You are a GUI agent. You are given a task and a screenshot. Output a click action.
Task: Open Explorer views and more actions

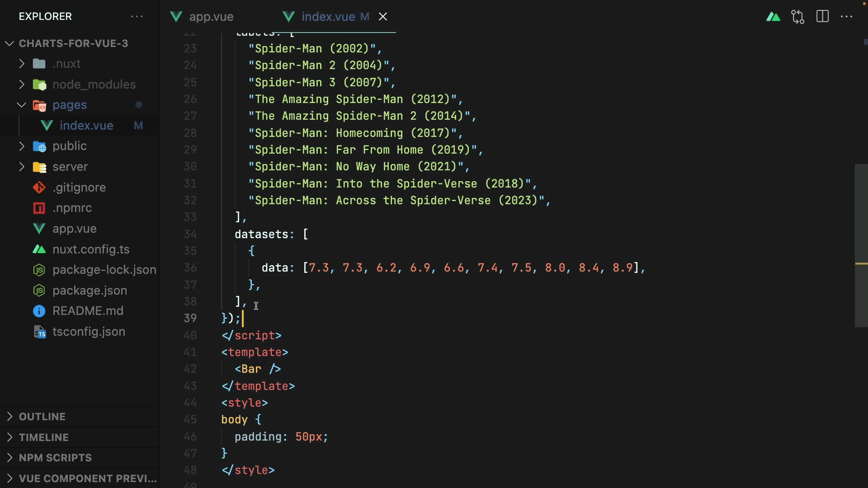click(x=137, y=17)
